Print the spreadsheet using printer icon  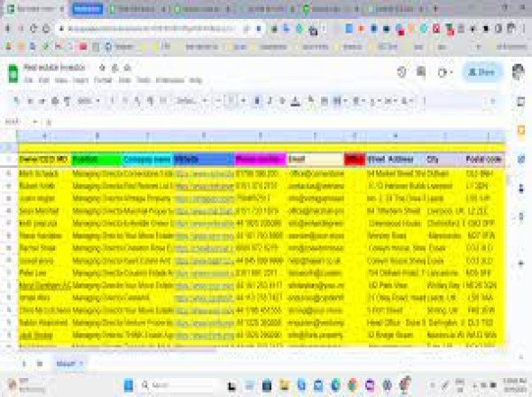(55, 101)
